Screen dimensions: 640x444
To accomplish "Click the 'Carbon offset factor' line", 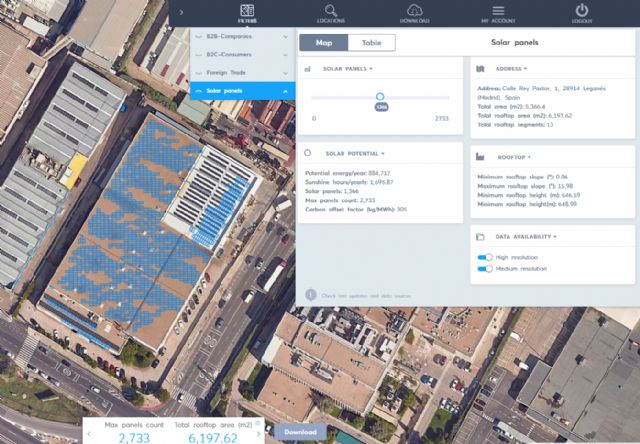I will pyautogui.click(x=356, y=209).
